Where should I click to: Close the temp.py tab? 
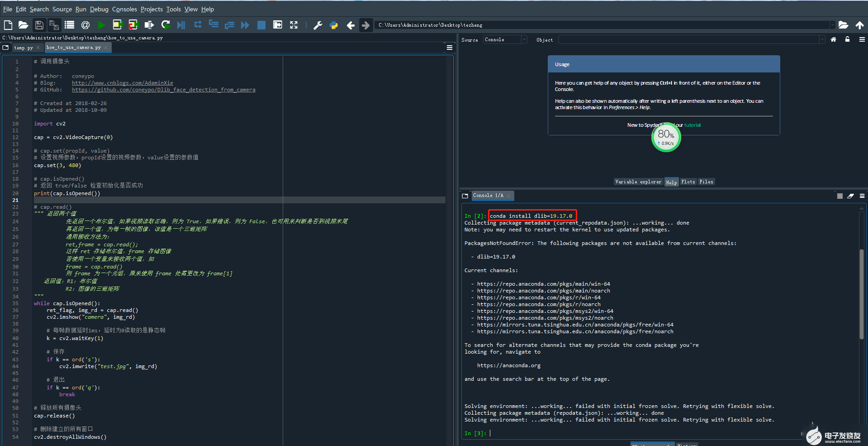pyautogui.click(x=38, y=48)
